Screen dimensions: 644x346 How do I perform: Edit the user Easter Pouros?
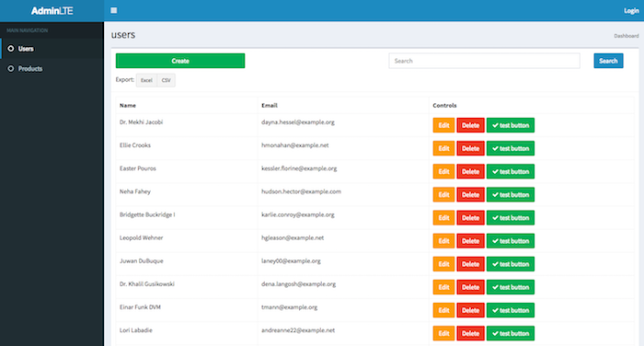(x=443, y=171)
